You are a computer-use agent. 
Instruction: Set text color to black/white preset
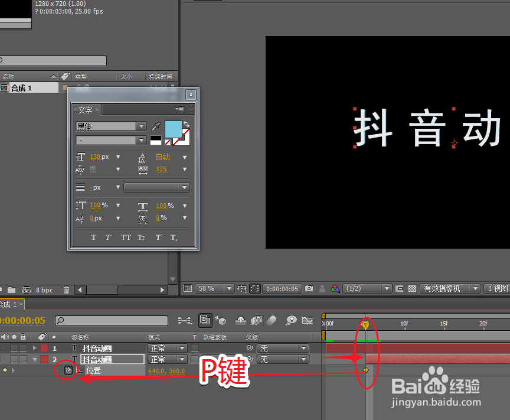[x=155, y=141]
